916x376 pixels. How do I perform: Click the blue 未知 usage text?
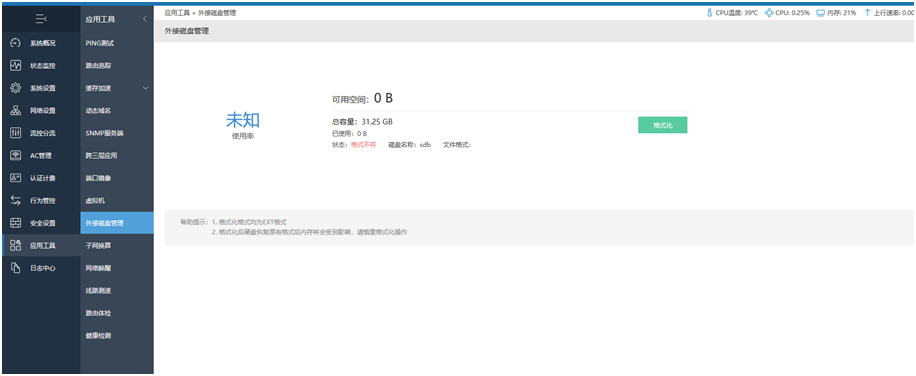242,120
